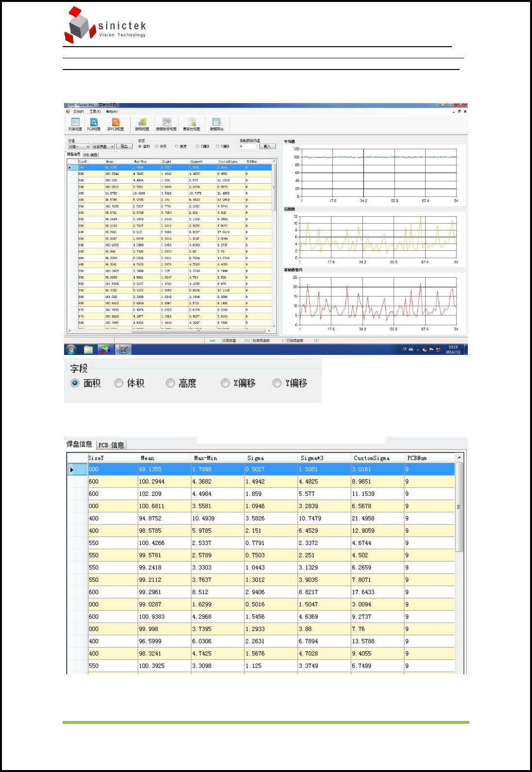Click the enlarged table's vertical scrollbar thumb
Image resolution: width=532 pixels, height=772 pixels.
point(459,507)
